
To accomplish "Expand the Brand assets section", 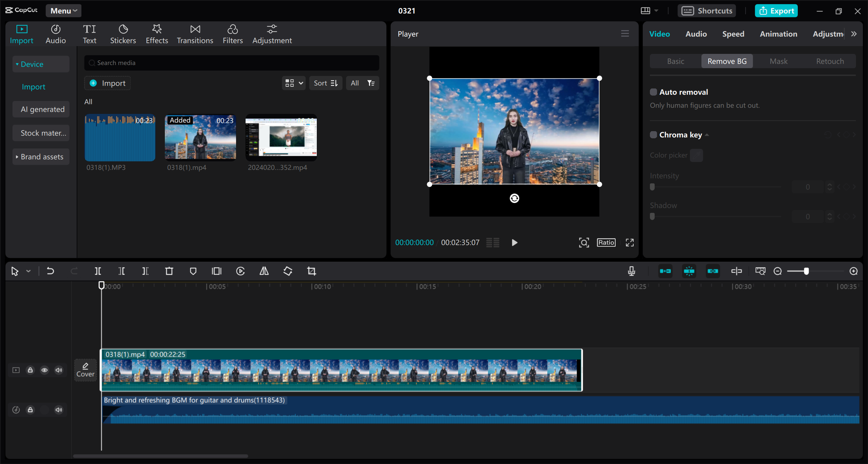I will tap(40, 157).
